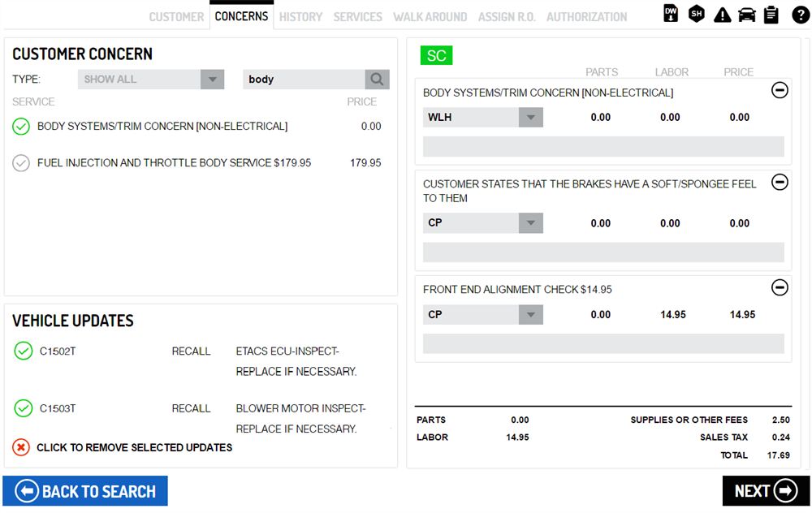Click the clipboard notes icon
The width and height of the screenshot is (812, 513).
coord(771,15)
